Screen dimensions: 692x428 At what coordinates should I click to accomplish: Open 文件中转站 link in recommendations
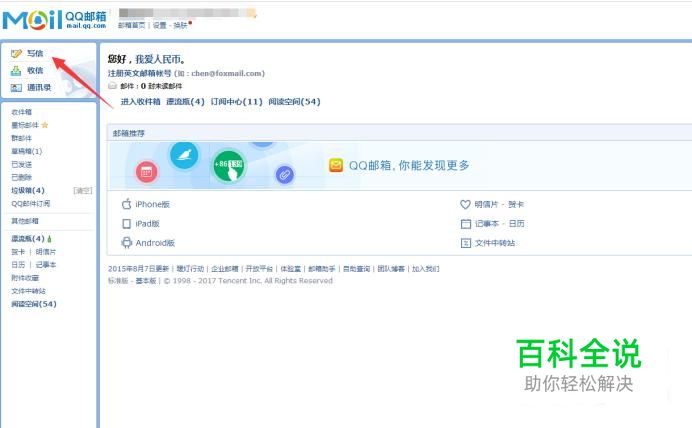click(495, 243)
